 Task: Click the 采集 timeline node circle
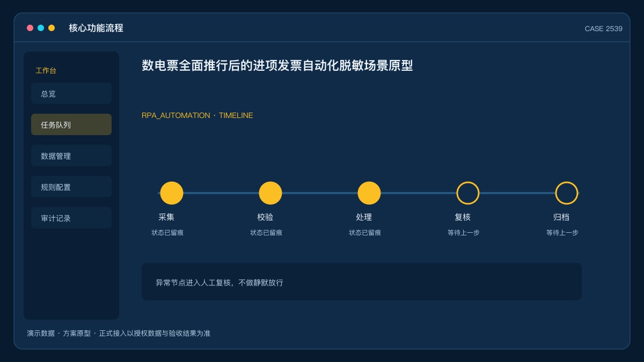172,193
